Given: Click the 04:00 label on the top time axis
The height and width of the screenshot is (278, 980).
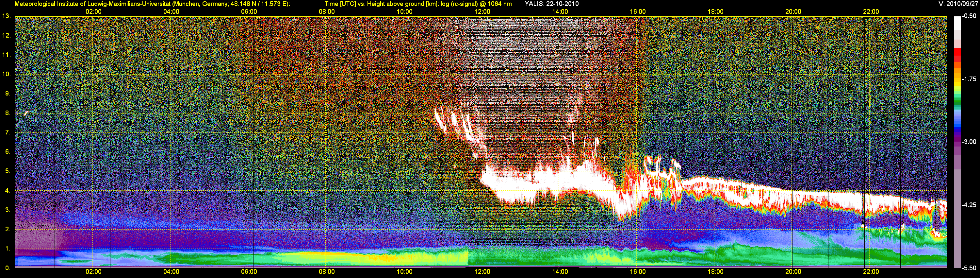Looking at the screenshot, I should (171, 11).
